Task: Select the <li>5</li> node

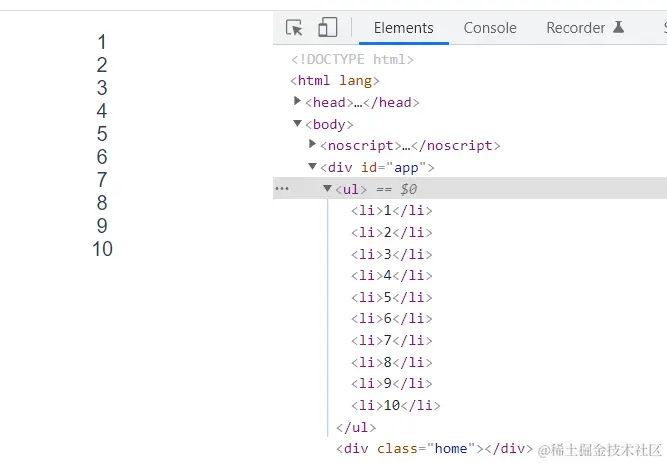Action: (391, 297)
